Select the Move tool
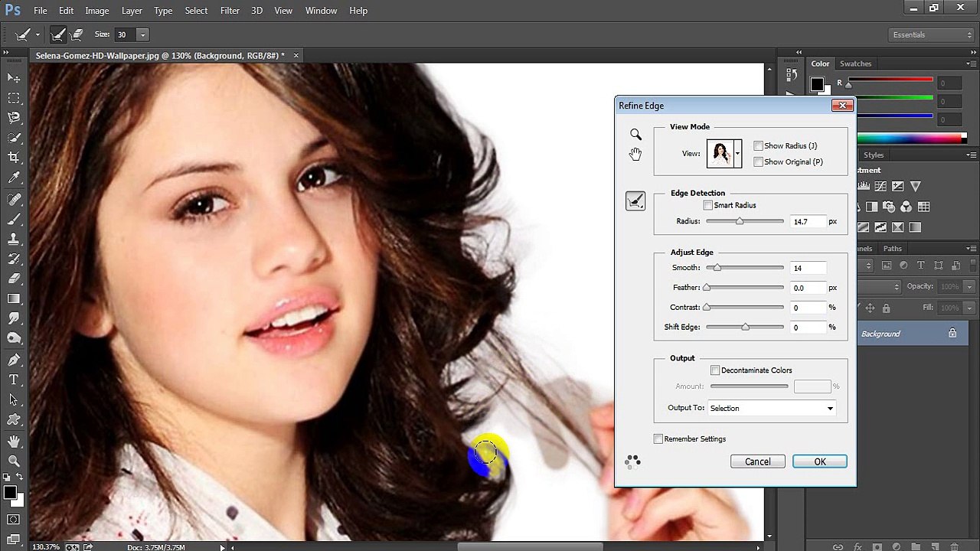Viewport: 980px width, 551px height. pyautogui.click(x=14, y=78)
